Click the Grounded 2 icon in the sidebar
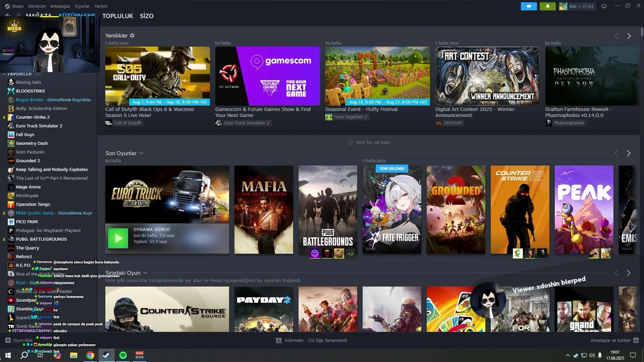The height and width of the screenshot is (362, 644). 11,161
